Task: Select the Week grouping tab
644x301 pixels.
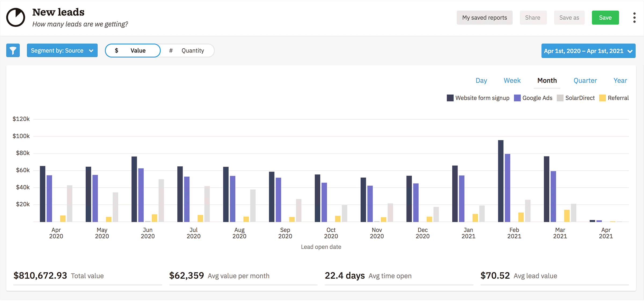Action: pyautogui.click(x=512, y=81)
